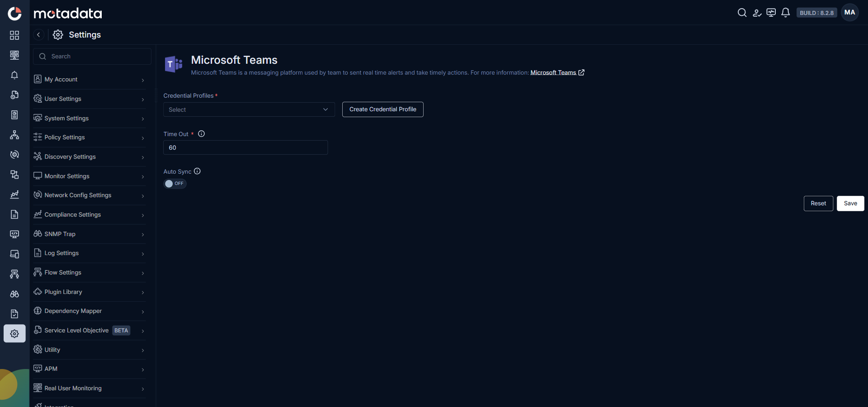Open the plain text document icon in the rail
The image size is (868, 407).
tap(14, 214)
